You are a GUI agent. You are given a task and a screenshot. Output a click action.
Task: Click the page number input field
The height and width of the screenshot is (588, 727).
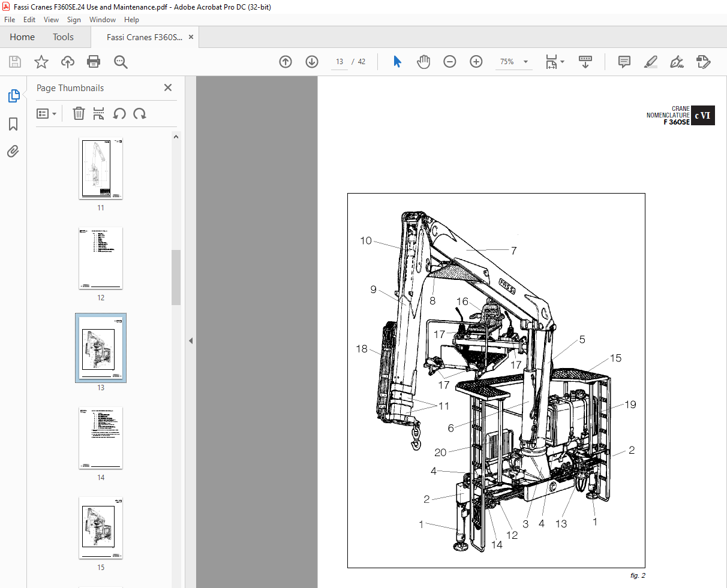[x=340, y=62]
